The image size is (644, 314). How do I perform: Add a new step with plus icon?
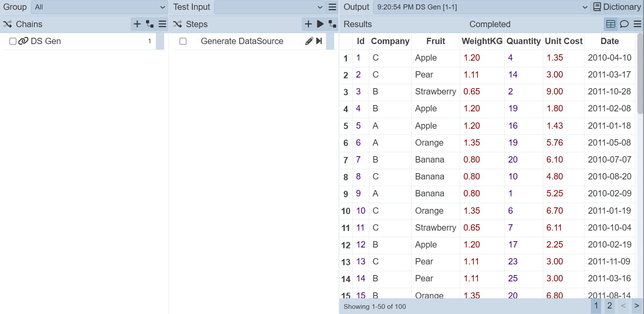pyautogui.click(x=308, y=24)
